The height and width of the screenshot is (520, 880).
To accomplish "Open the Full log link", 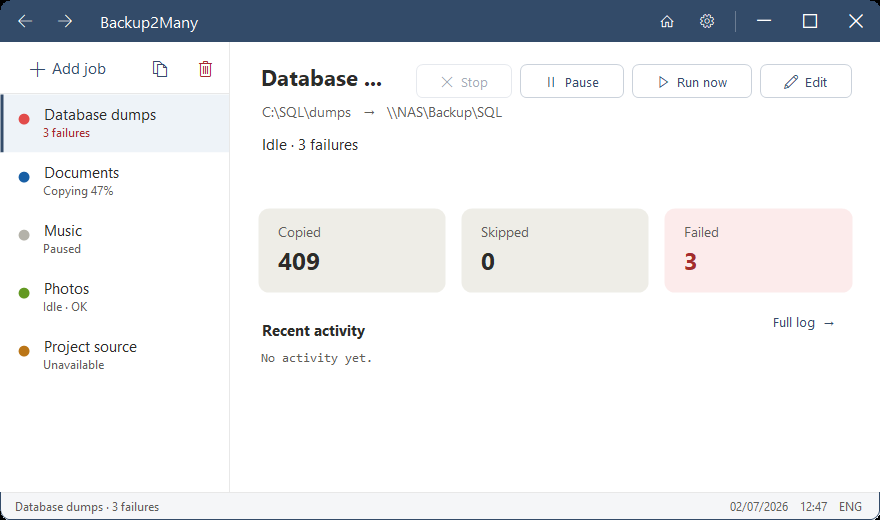I will (x=804, y=323).
